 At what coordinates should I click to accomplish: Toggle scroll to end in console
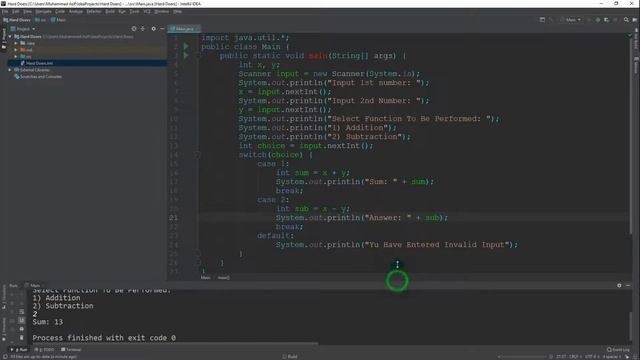[22, 320]
